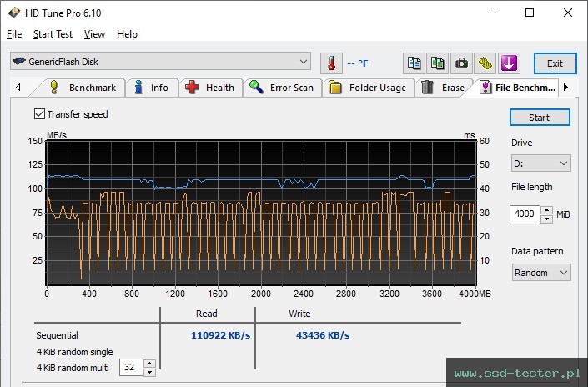This screenshot has width=588, height=387.
Task: Copy text results to clipboard icon
Action: tap(414, 63)
